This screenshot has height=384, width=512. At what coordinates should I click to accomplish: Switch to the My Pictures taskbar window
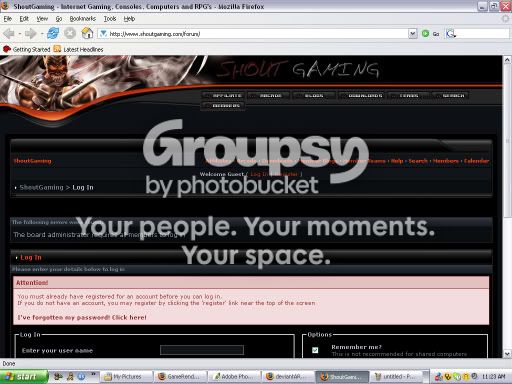click(126, 377)
